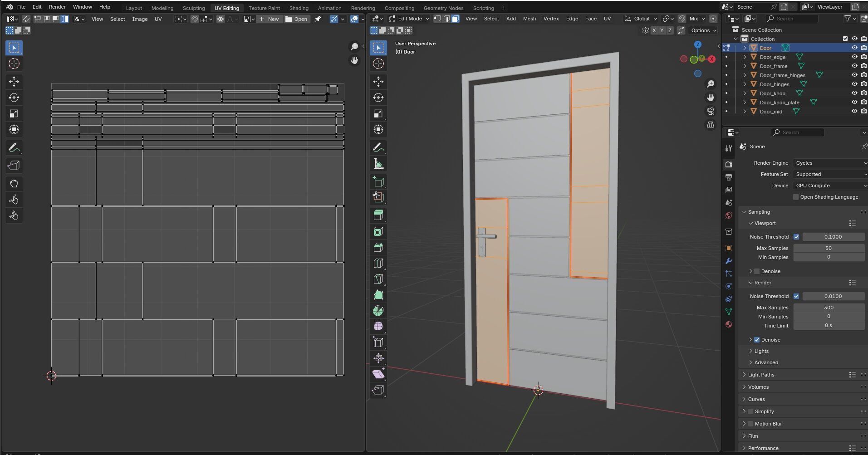This screenshot has height=455, width=868.
Task: Click New image button in UV editor
Action: click(270, 19)
